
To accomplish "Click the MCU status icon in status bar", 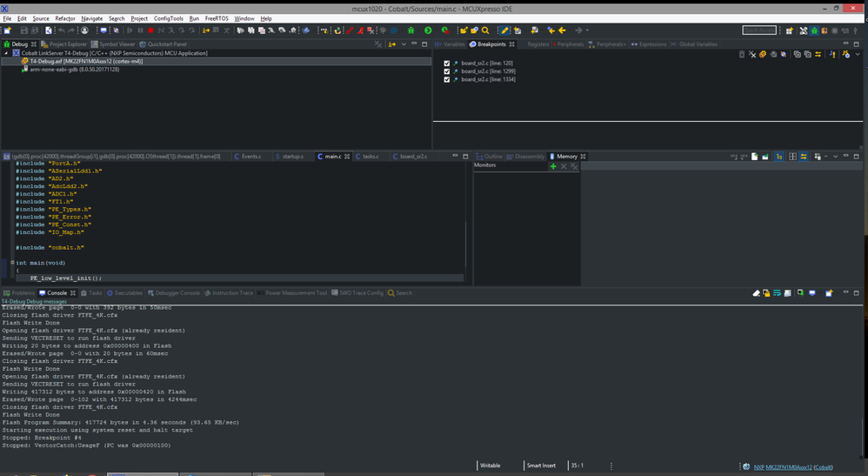I will (x=746, y=466).
